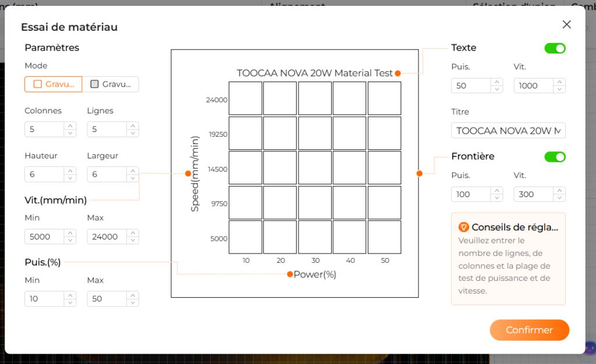Decrease Colonnes value with down arrow

point(70,133)
